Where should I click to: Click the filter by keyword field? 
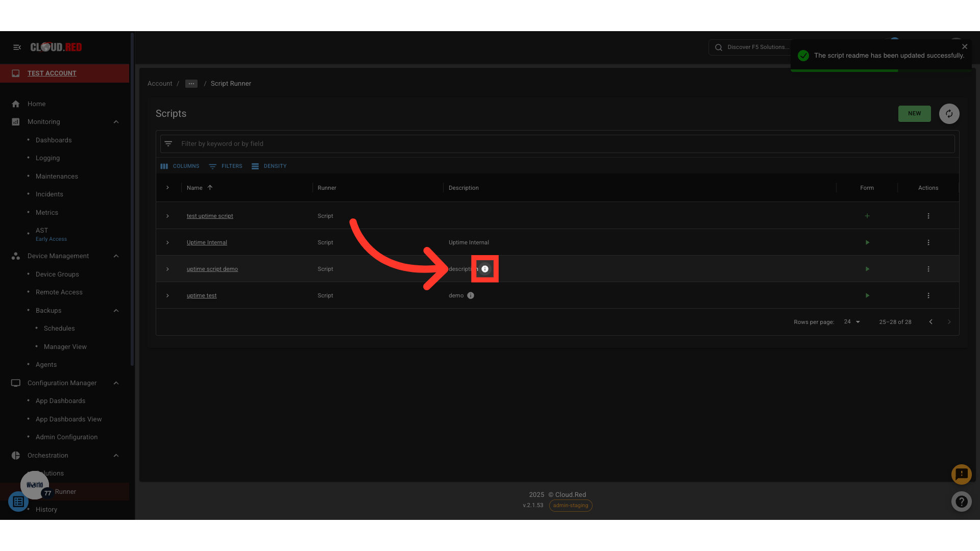[x=556, y=144]
